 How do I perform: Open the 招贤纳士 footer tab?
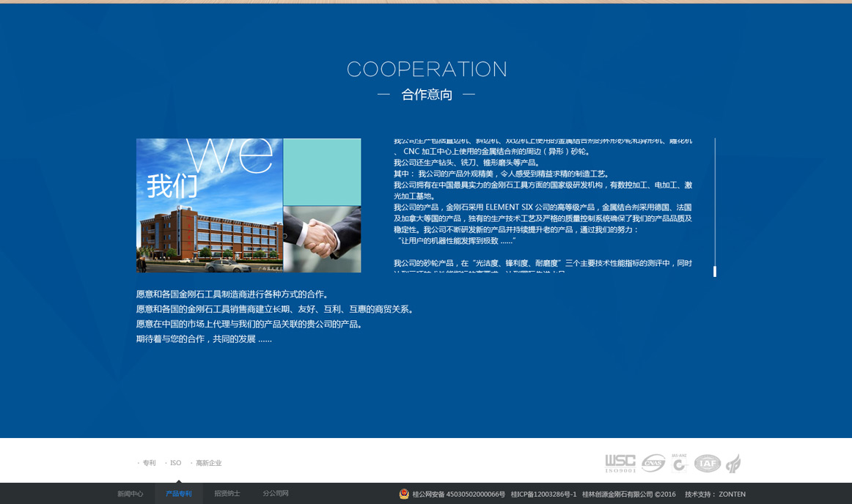(227, 494)
